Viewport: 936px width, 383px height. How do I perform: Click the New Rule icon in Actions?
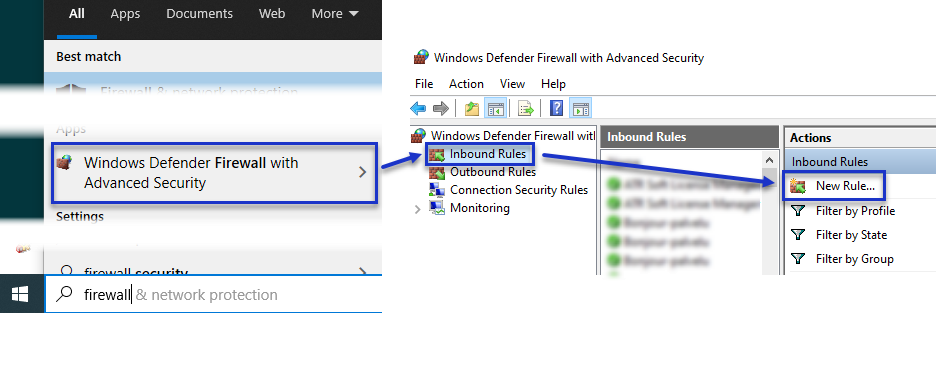[798, 186]
